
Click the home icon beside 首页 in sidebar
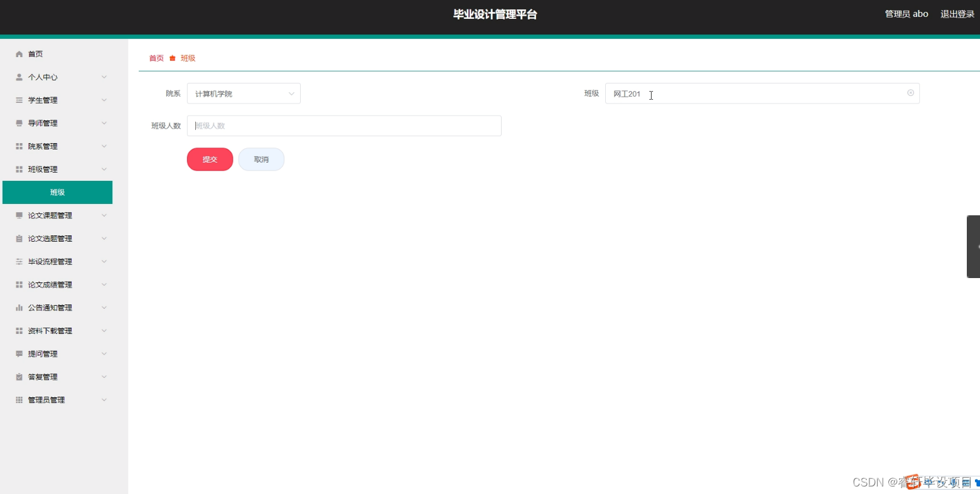click(x=19, y=53)
